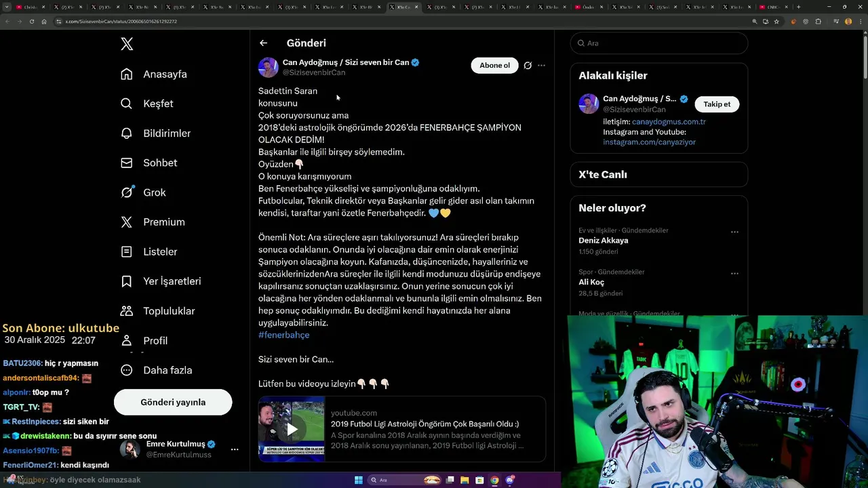Play the YouTube video thumbnail
The image size is (868, 488).
click(x=292, y=429)
